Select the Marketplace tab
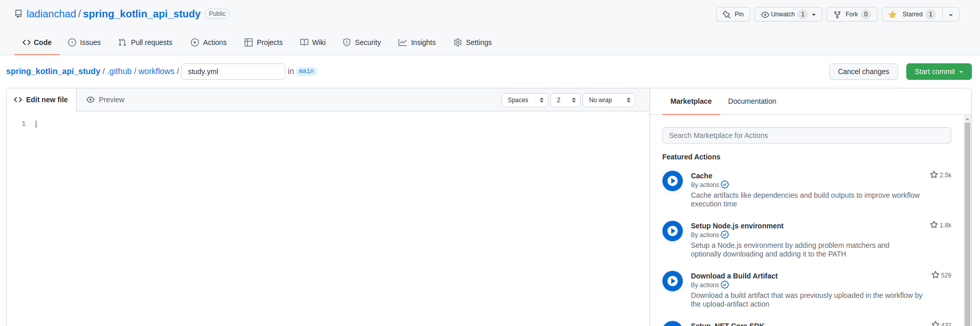 (x=691, y=101)
